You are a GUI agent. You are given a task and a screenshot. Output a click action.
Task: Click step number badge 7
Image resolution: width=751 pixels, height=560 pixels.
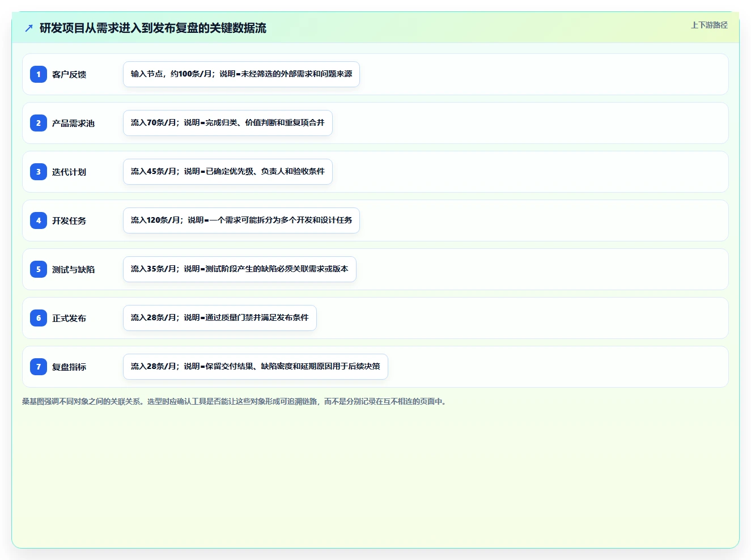39,367
